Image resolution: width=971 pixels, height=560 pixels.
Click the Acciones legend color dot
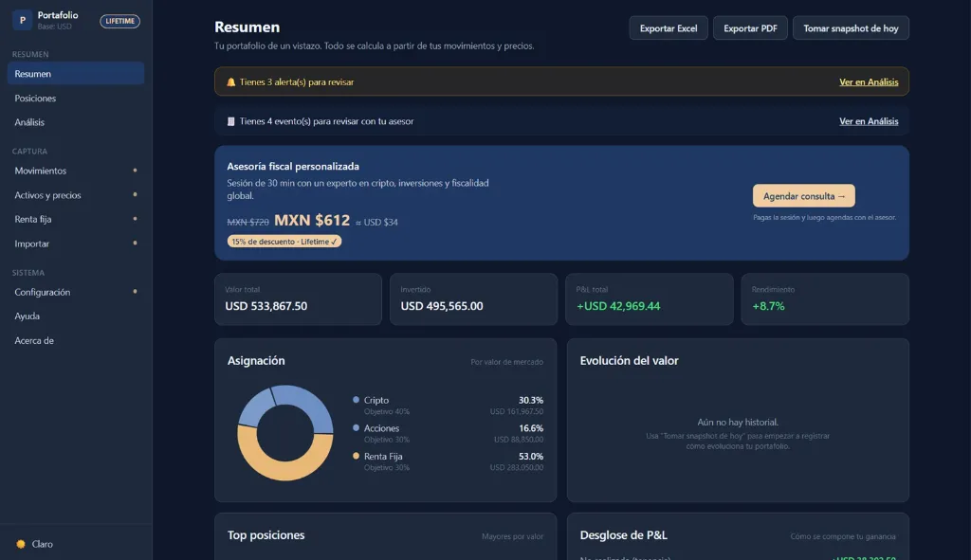coord(356,427)
